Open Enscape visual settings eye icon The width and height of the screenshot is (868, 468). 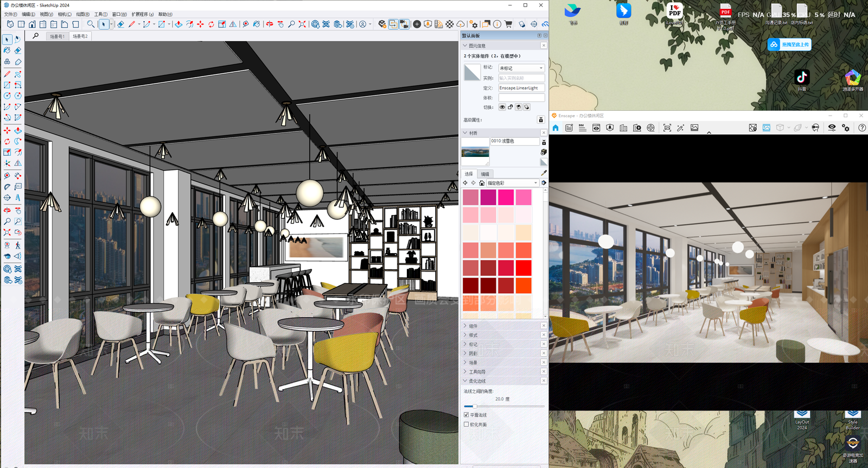click(832, 128)
